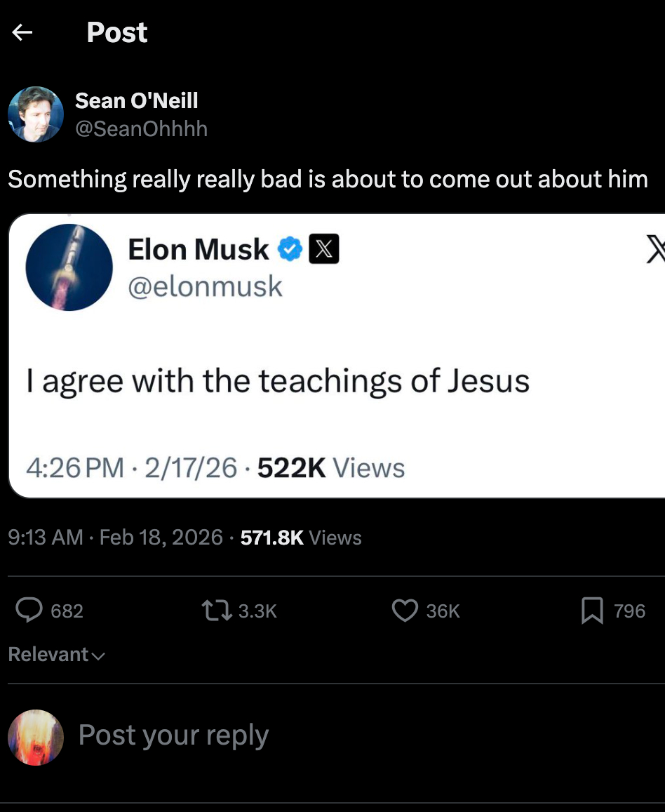Like the post with the heart icon
This screenshot has width=665, height=812.
pos(405,611)
